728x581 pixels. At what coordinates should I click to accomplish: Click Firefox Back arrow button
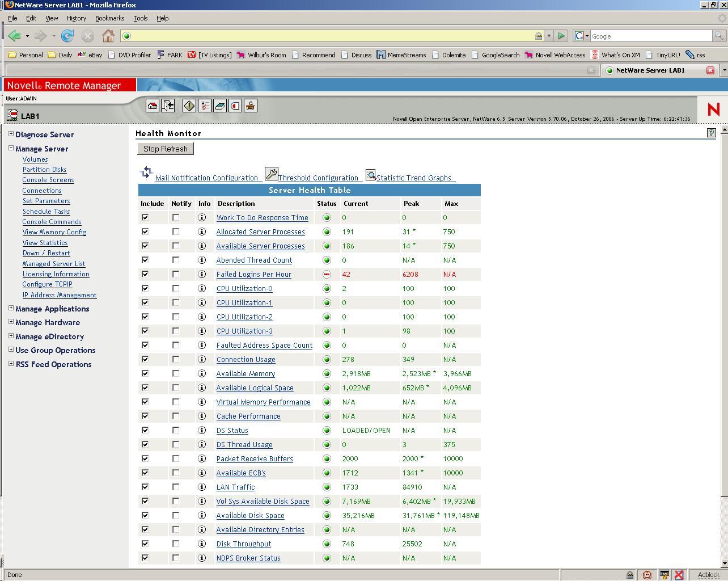[15, 36]
